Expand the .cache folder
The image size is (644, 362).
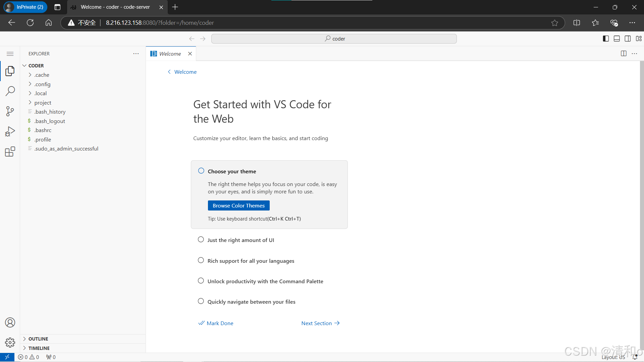(x=83, y=75)
